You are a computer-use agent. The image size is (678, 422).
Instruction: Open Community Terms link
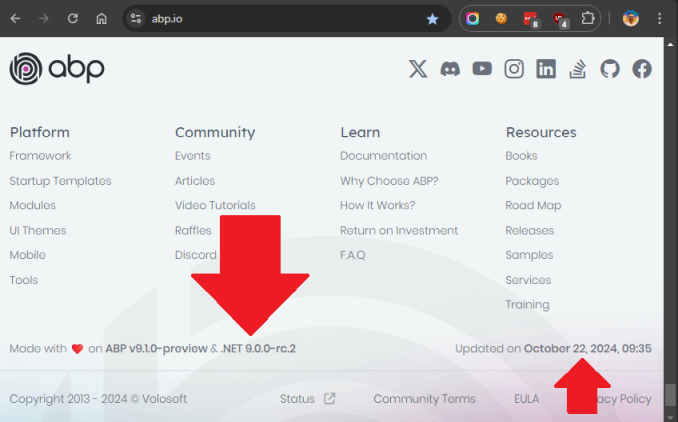tap(425, 399)
